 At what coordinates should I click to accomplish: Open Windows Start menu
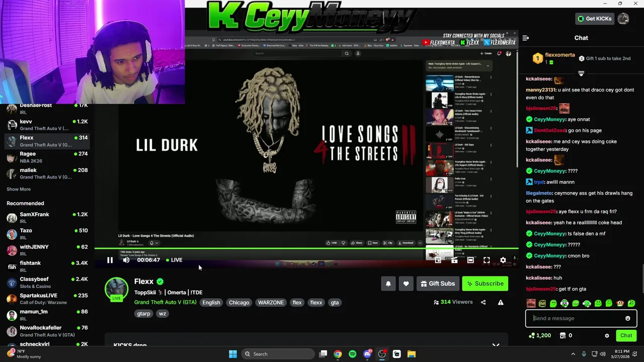233,354
